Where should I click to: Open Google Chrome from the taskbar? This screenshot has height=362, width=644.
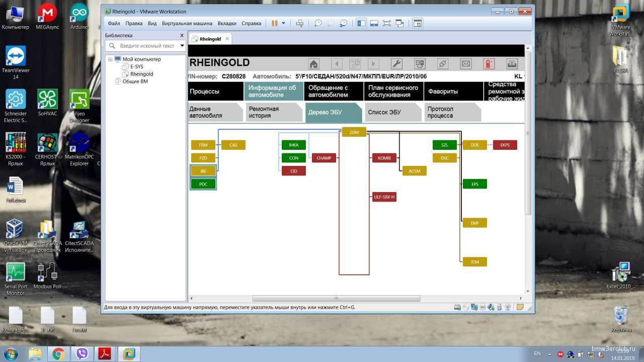click(58, 354)
